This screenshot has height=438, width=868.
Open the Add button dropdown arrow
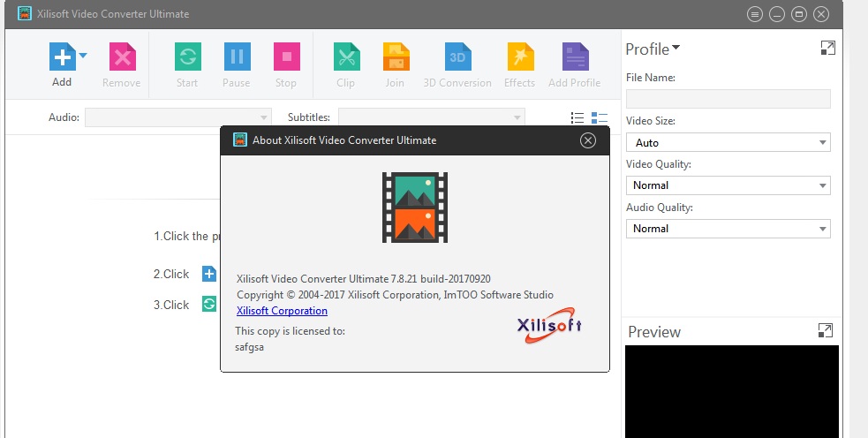(83, 55)
